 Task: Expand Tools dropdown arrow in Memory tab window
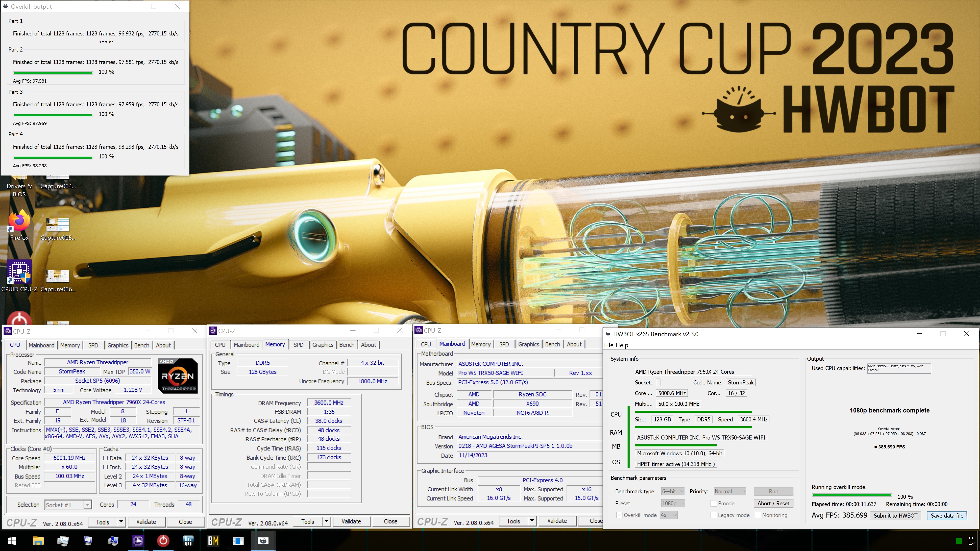click(326, 521)
